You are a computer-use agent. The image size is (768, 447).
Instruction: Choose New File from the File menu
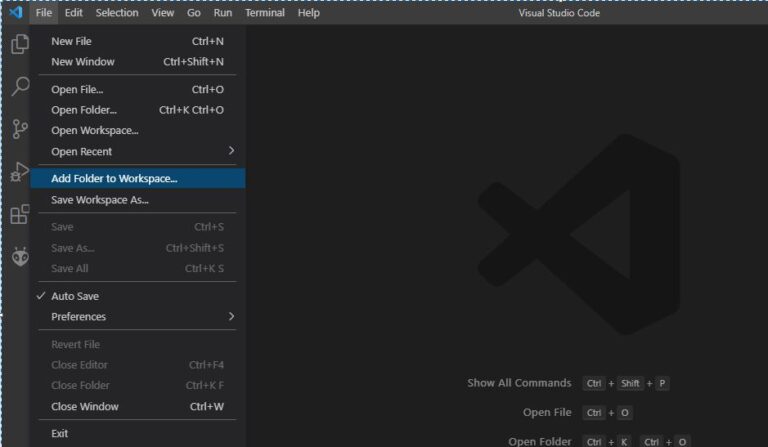pyautogui.click(x=138, y=42)
